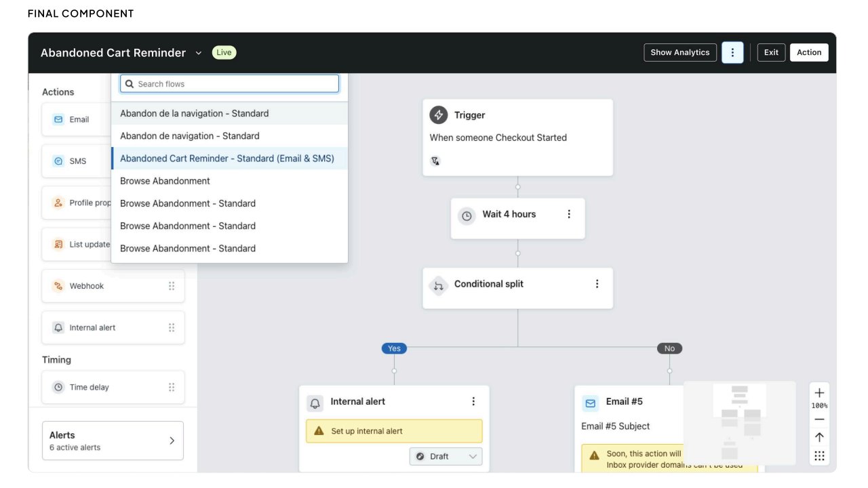Screen dimensions: 868x488
Task: Expand the flow name dropdown chevron
Action: [x=199, y=53]
